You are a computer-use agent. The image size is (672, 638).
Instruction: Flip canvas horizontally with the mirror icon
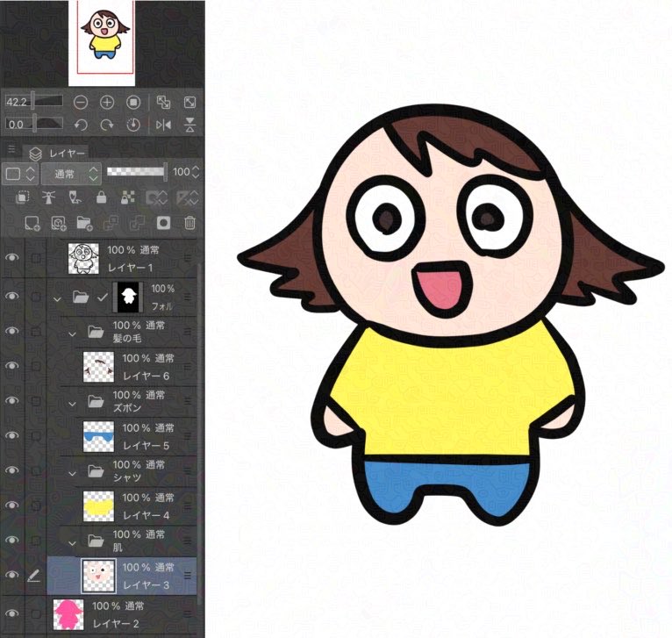pos(163,125)
